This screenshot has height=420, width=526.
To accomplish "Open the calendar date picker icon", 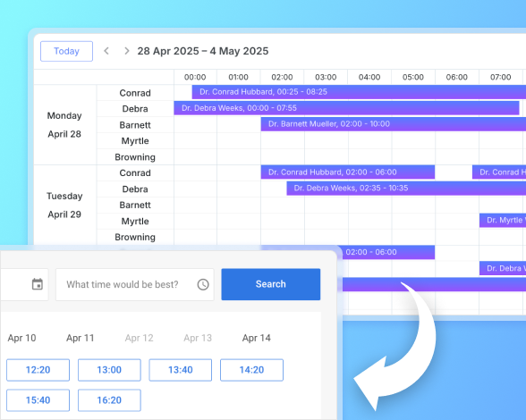I will point(38,284).
